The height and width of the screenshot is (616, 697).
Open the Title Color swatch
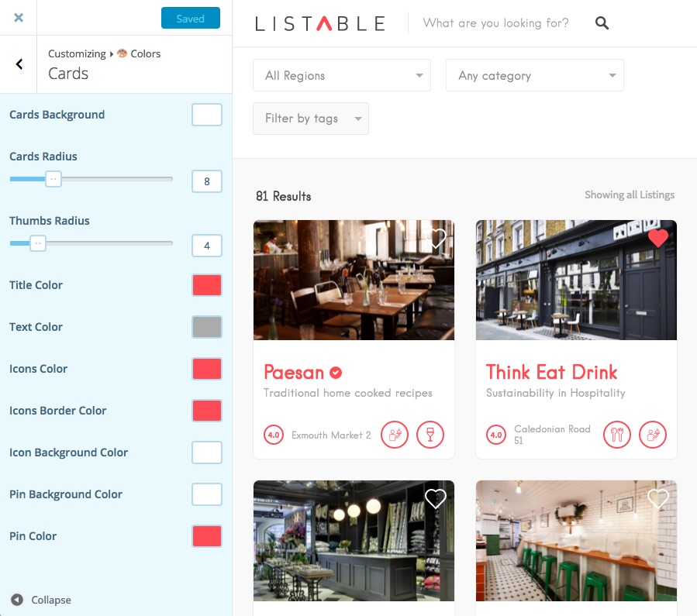[x=207, y=285]
